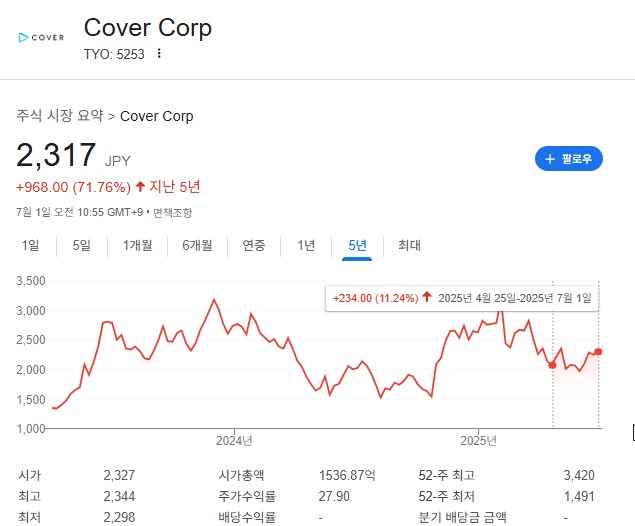Click the tooltip date range 2025년 4월 25일-2025년 7월 1일
The height and width of the screenshot is (526, 635).
click(515, 298)
